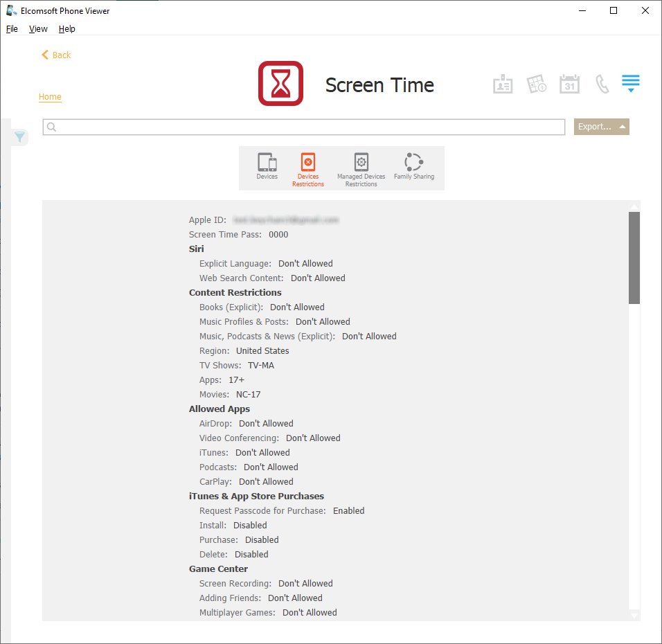Expand the blue categories dropdown menu

[x=630, y=84]
